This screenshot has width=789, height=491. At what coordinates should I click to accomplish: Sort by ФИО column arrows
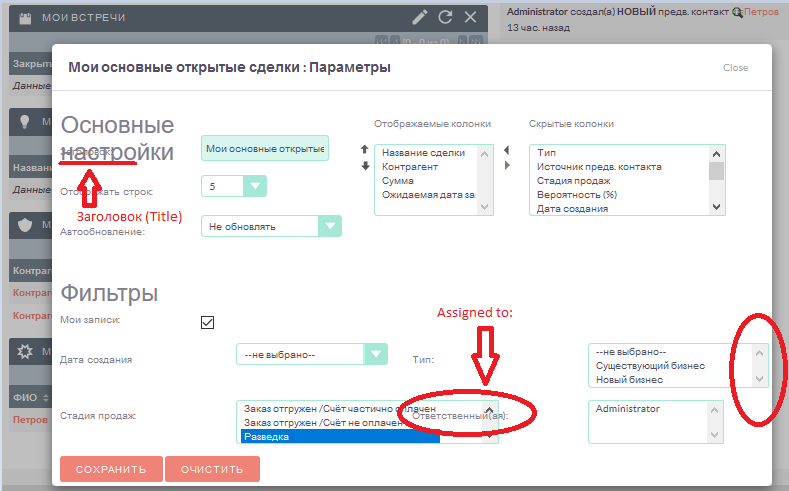(46, 397)
